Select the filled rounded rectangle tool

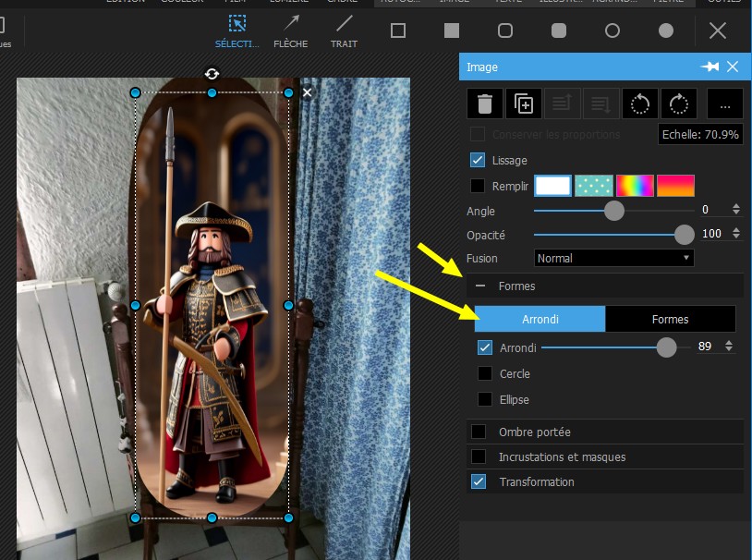tap(559, 30)
